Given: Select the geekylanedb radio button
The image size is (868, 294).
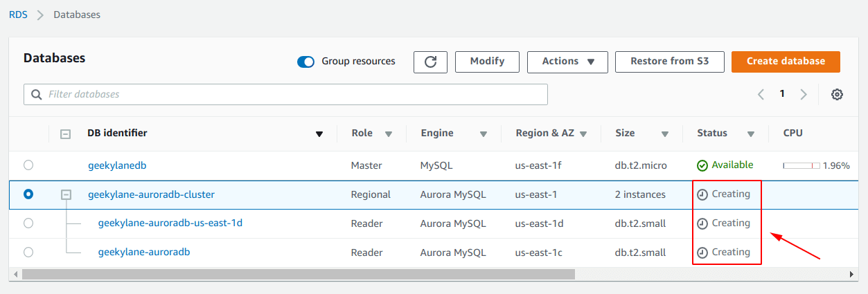Looking at the screenshot, I should click(28, 165).
